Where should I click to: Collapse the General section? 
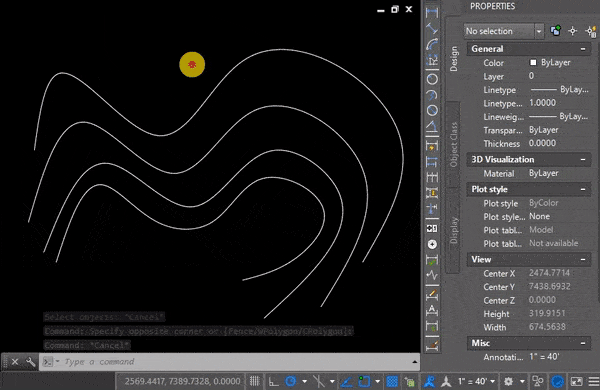(583, 49)
